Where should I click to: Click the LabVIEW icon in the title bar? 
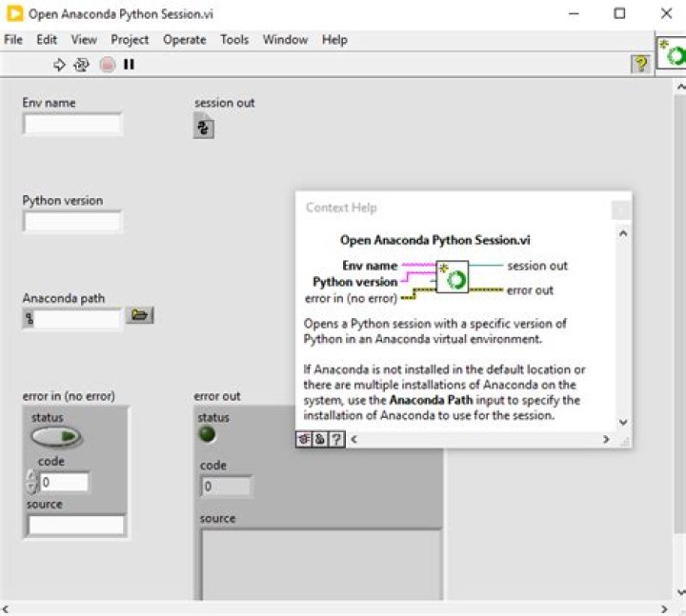(x=14, y=13)
